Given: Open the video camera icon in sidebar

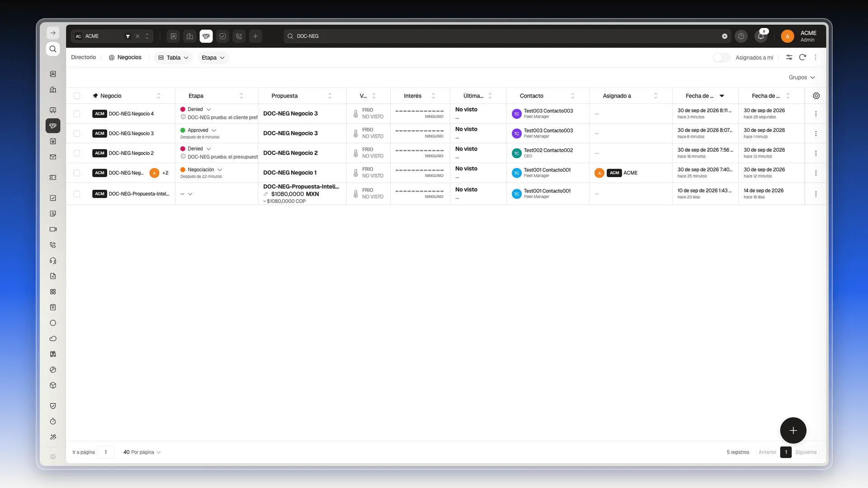Looking at the screenshot, I should [x=53, y=229].
